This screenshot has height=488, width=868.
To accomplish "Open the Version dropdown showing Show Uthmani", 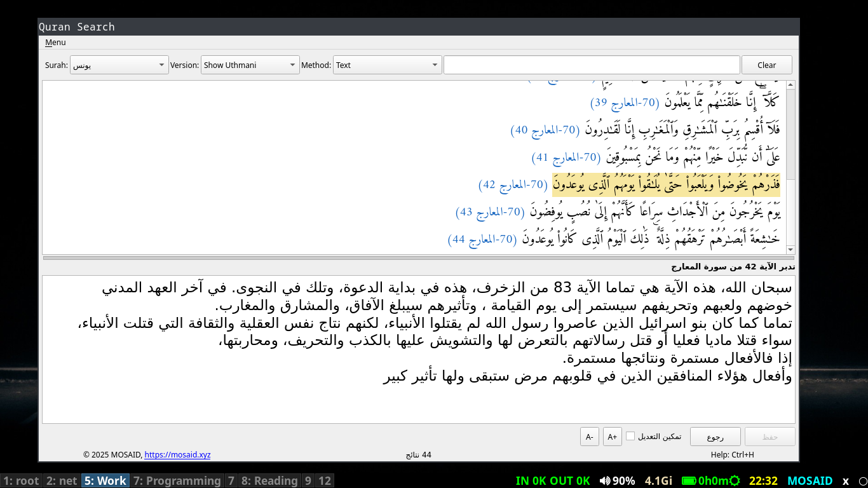I will 250,65.
